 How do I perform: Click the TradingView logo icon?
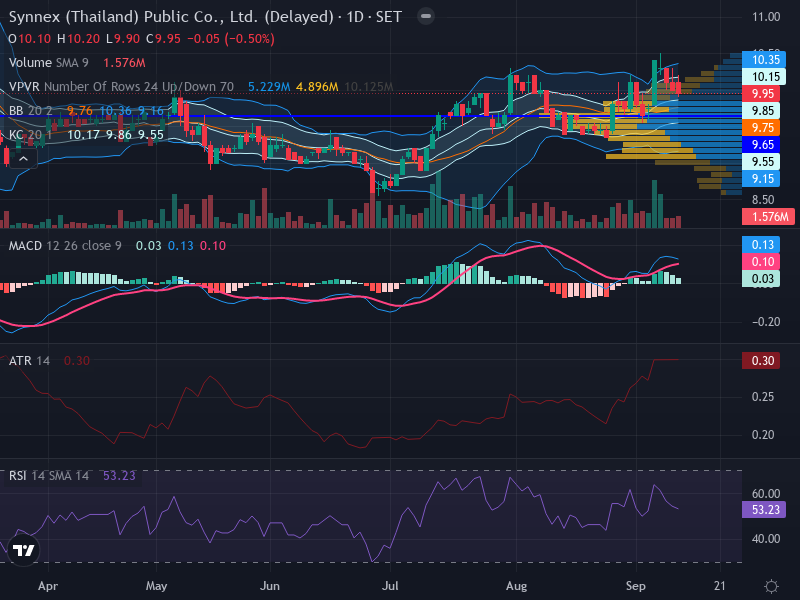tap(23, 550)
